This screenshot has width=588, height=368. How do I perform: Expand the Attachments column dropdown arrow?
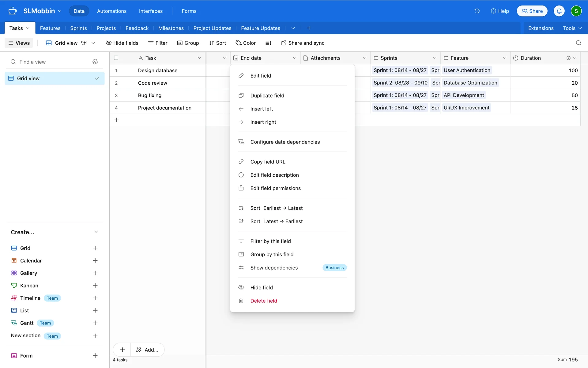tap(364, 58)
